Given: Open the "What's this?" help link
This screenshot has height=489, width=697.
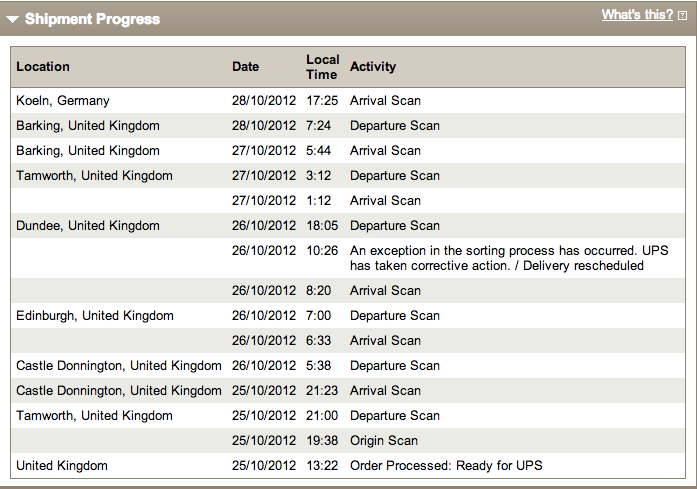Looking at the screenshot, I should (x=637, y=15).
